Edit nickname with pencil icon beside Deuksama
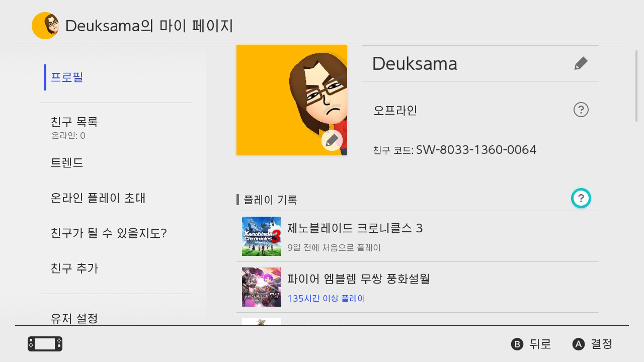Viewport: 644px width, 362px height. 581,63
